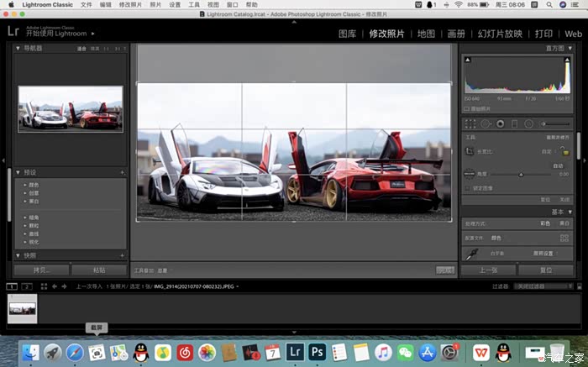Switch treatment to 黑白

(x=564, y=224)
